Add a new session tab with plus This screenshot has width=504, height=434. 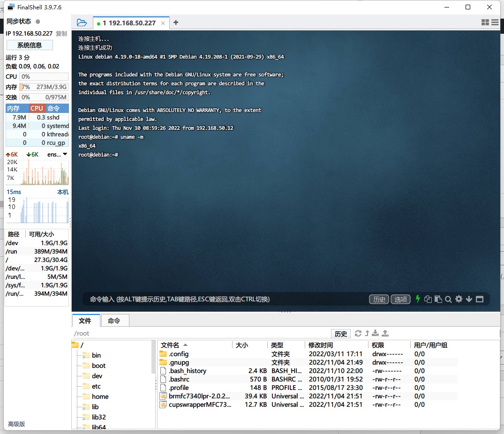176,22
